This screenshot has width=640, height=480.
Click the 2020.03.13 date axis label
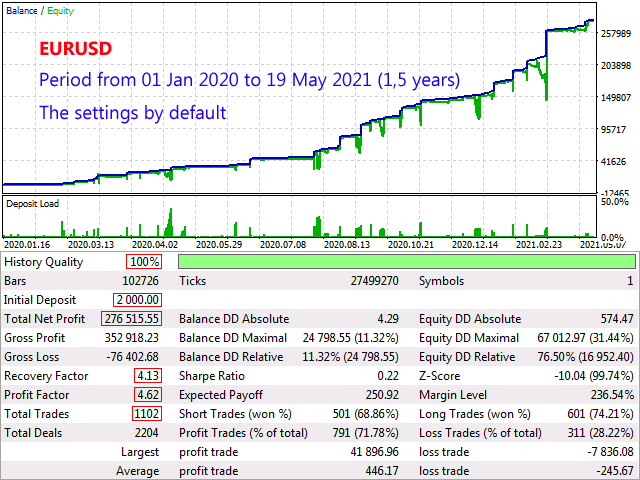(x=91, y=244)
